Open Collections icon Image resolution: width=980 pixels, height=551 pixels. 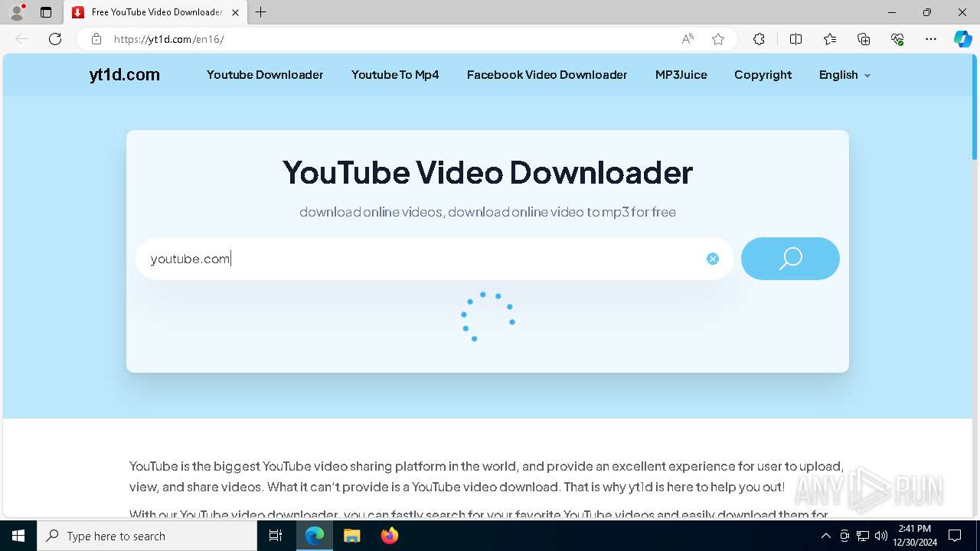pos(864,39)
